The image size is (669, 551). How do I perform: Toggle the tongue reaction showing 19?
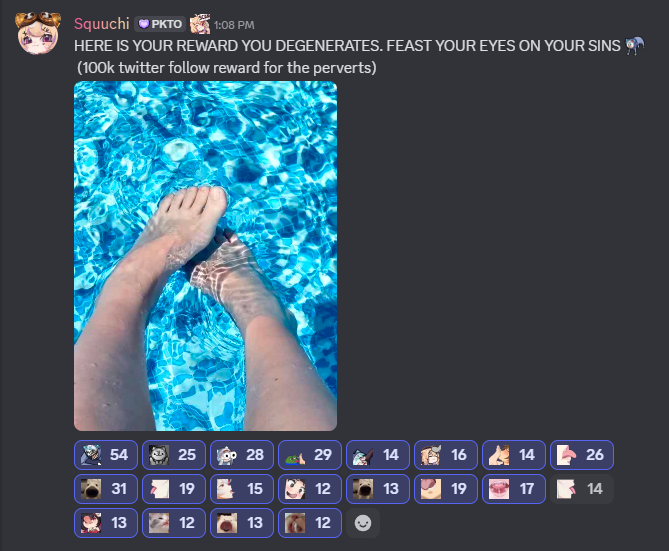click(x=446, y=489)
